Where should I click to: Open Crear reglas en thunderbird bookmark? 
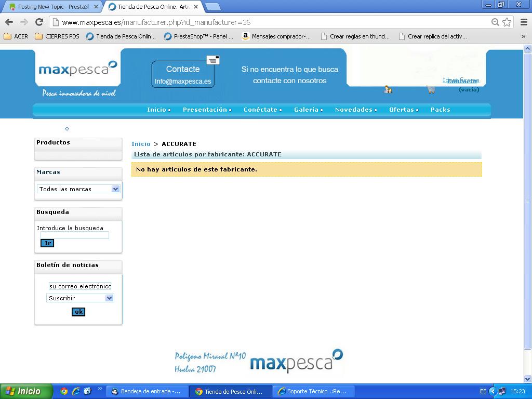pos(355,36)
